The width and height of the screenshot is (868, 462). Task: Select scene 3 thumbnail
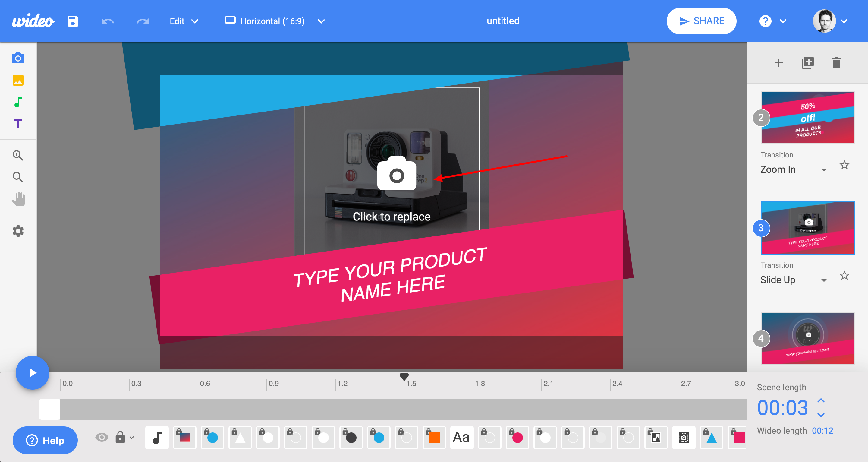(x=808, y=228)
